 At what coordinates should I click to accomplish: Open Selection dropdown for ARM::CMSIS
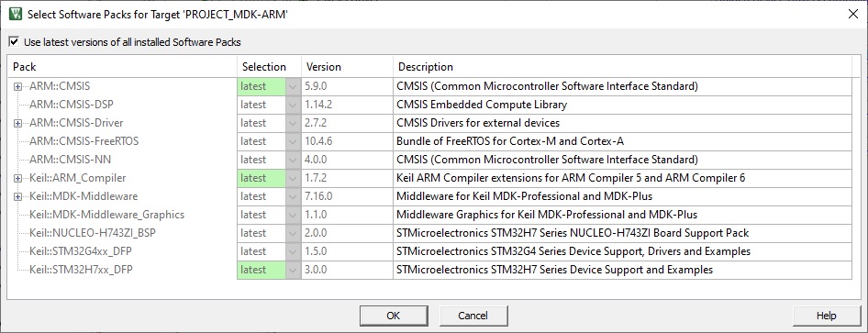(x=294, y=86)
